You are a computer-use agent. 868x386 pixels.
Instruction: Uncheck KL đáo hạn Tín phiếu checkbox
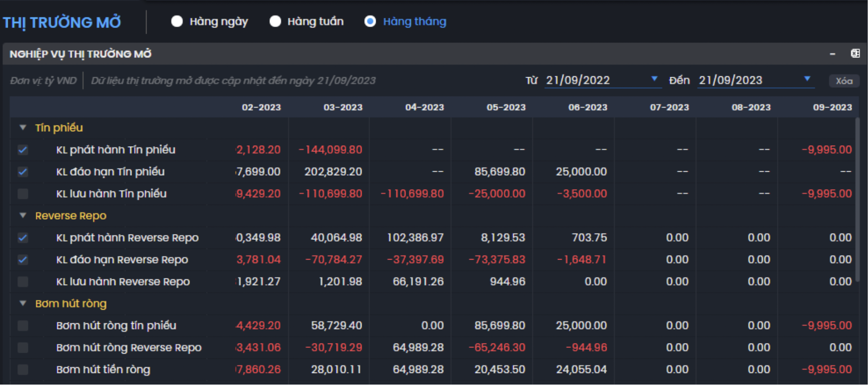click(23, 172)
